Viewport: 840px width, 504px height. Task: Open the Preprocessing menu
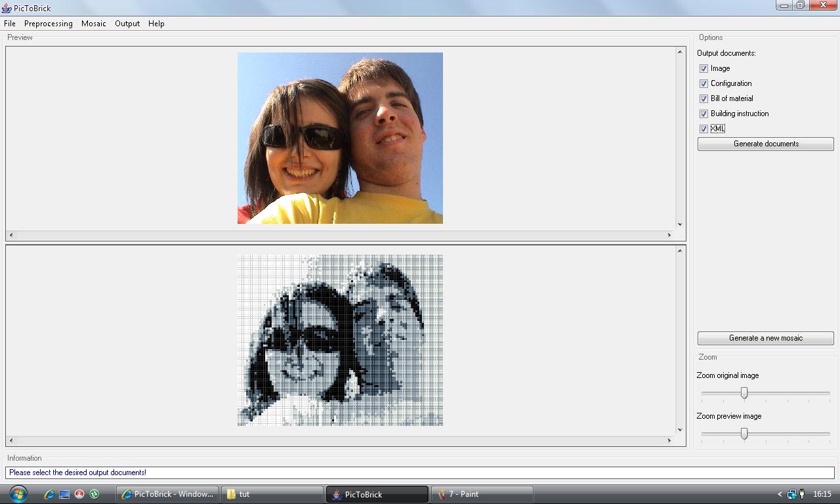tap(49, 24)
